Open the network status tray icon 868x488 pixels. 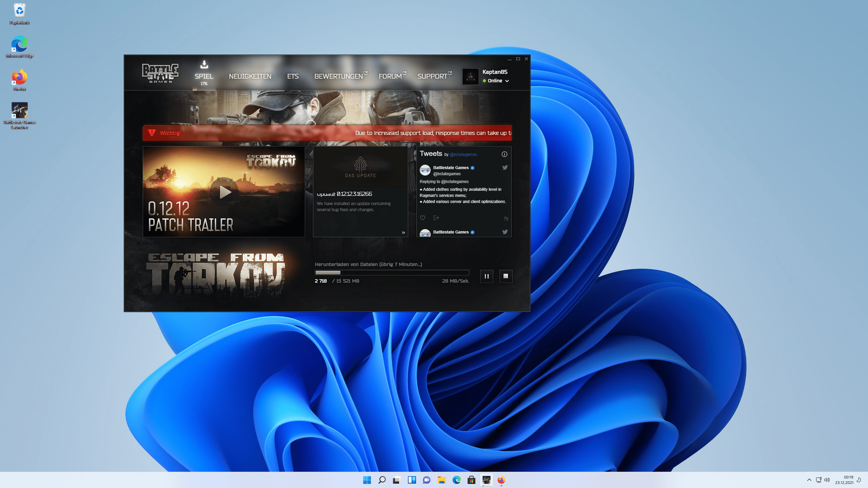818,480
